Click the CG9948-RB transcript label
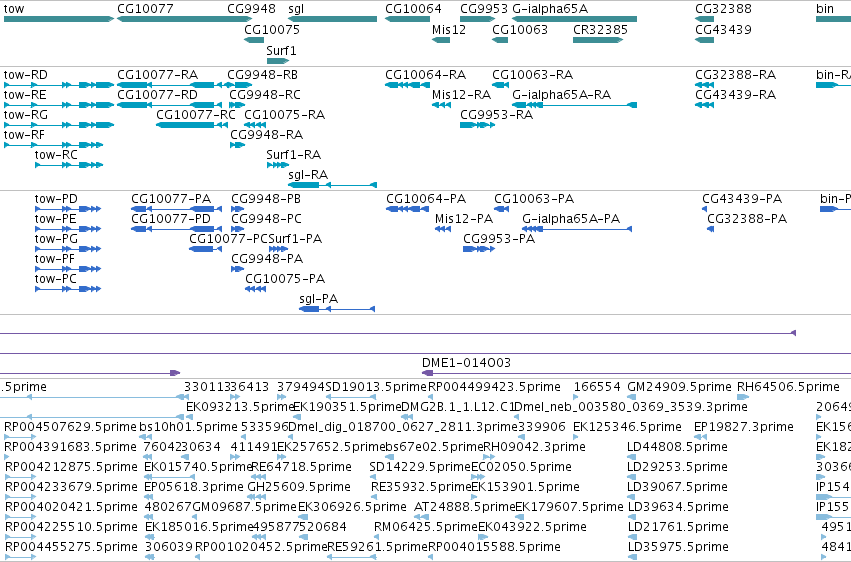This screenshot has width=851, height=562. (x=262, y=75)
